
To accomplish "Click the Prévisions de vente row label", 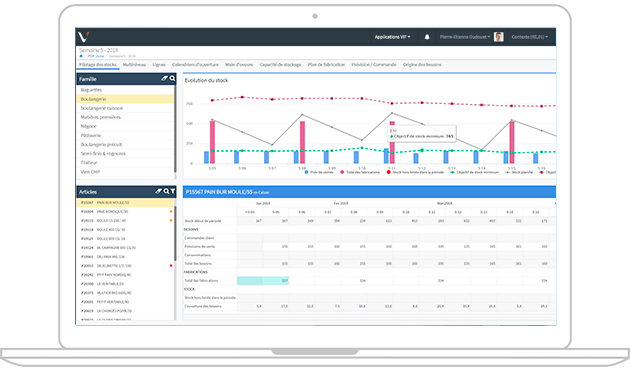I will (200, 246).
